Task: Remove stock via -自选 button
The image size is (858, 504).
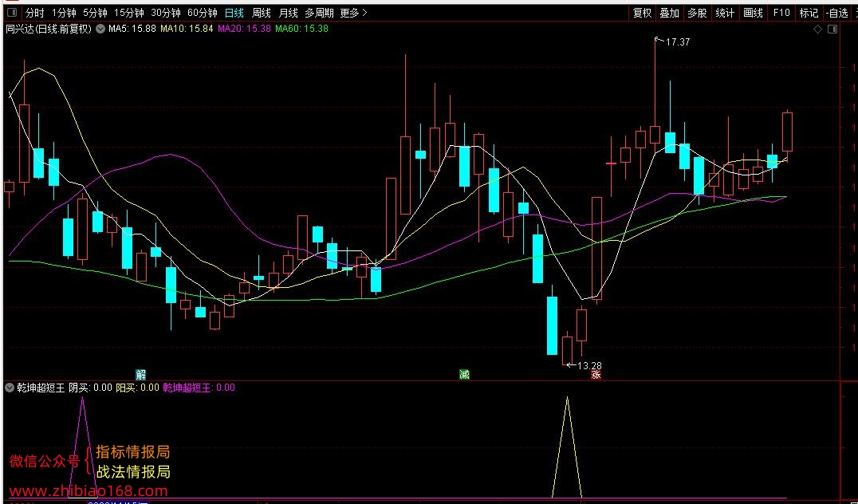Action: click(836, 13)
